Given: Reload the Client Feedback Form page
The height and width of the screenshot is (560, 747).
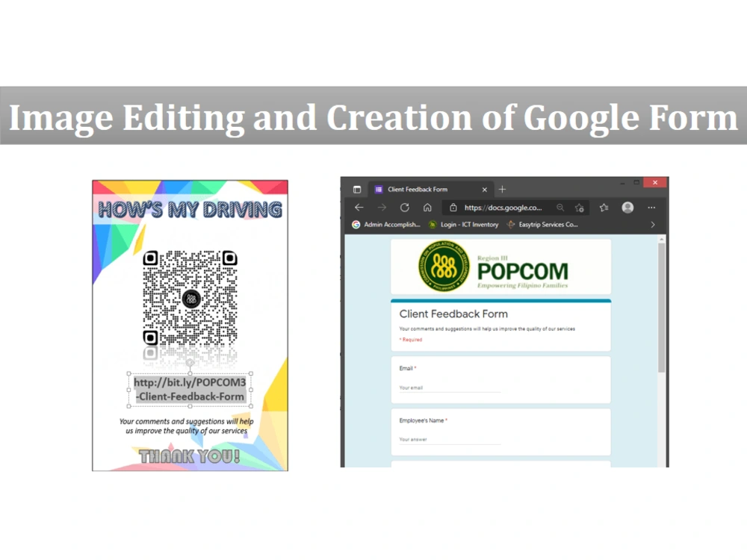Looking at the screenshot, I should tap(404, 208).
